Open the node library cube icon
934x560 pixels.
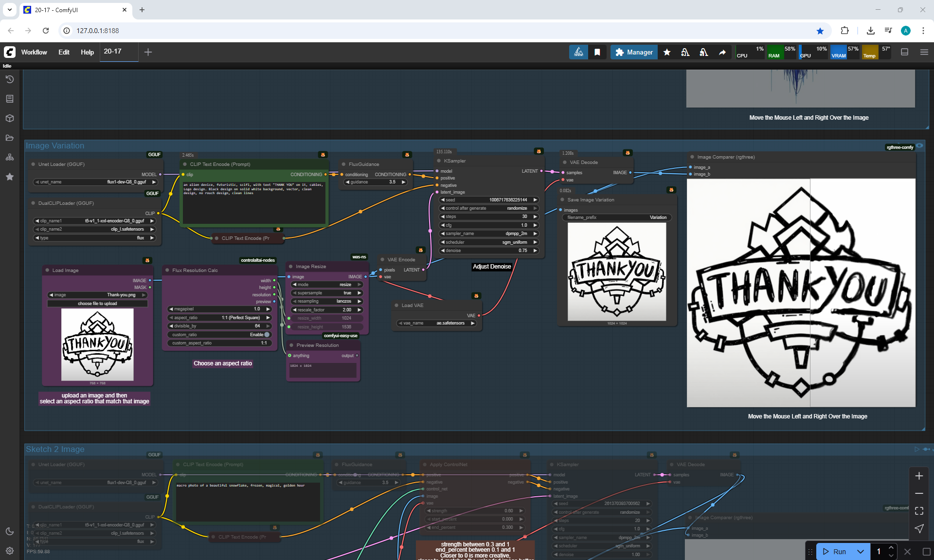pyautogui.click(x=10, y=118)
